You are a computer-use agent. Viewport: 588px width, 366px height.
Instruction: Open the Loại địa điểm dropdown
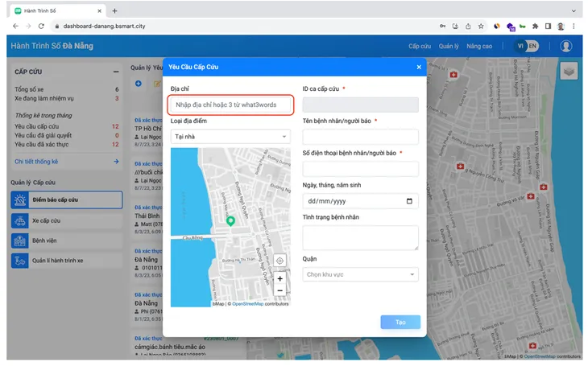230,137
